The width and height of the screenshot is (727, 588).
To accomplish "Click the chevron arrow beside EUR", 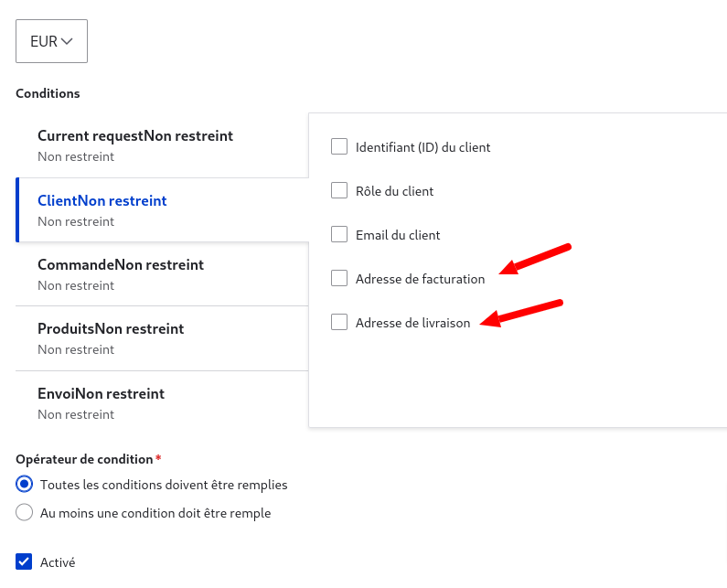I will tap(67, 41).
